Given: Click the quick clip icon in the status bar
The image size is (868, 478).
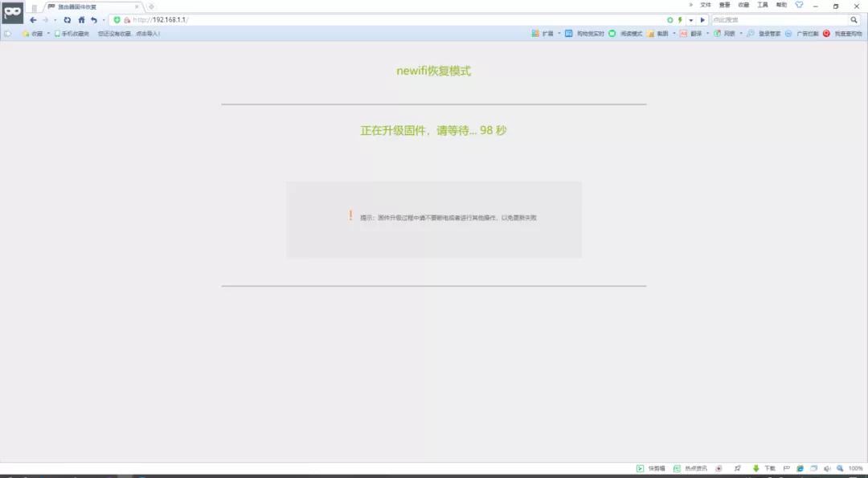Looking at the screenshot, I should [x=640, y=468].
